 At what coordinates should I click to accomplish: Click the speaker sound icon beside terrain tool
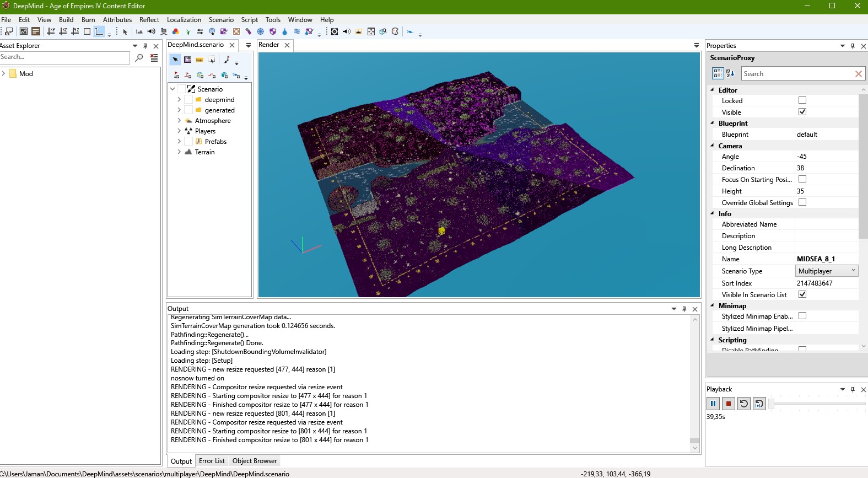click(x=151, y=31)
